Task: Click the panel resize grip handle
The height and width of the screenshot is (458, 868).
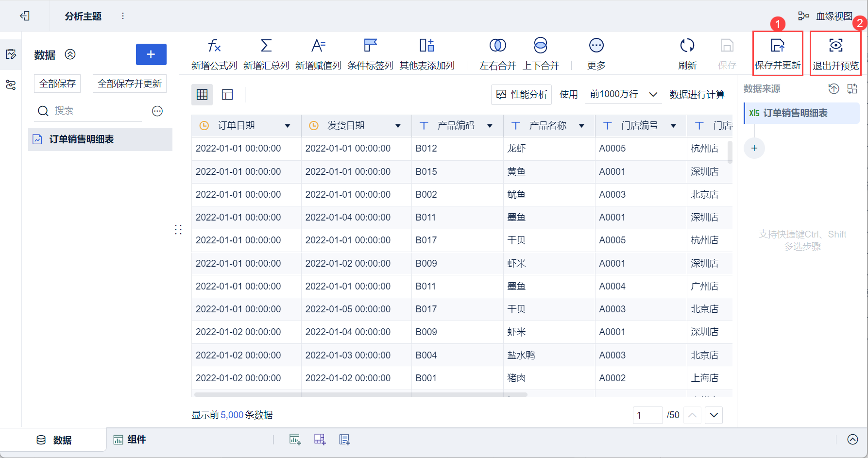Action: pos(178,230)
